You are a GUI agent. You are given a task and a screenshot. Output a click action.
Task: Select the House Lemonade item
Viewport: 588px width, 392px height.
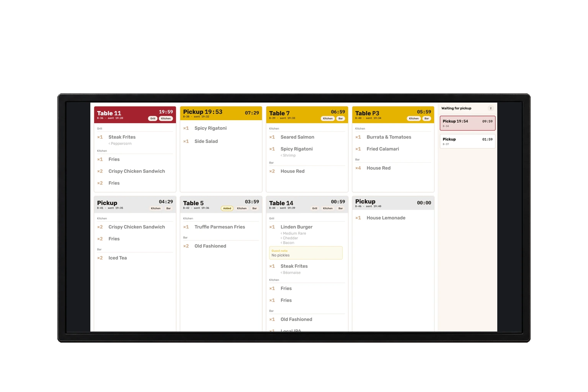[x=386, y=218]
